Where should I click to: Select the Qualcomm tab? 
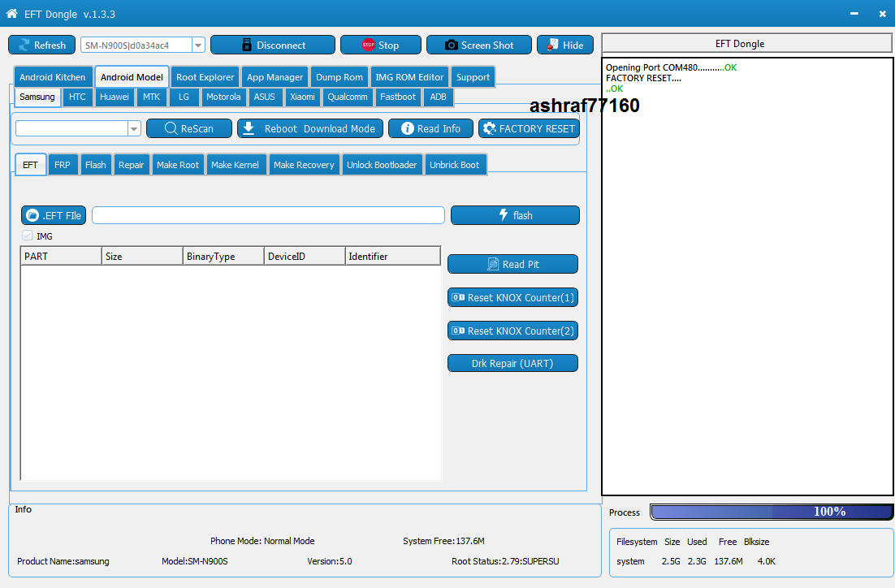[348, 97]
